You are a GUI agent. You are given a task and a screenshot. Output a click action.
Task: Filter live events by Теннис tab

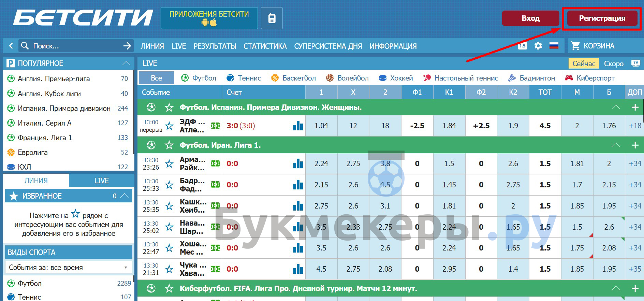point(244,78)
